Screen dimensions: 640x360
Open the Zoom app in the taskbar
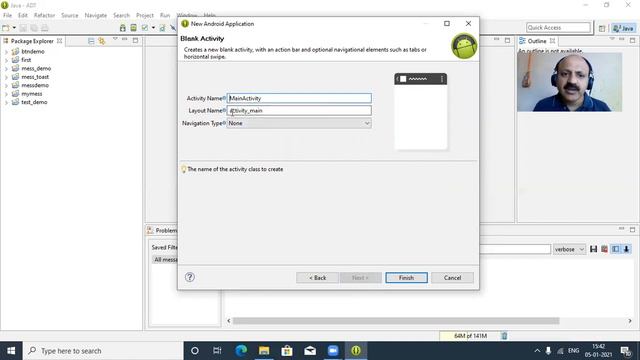[x=333, y=351]
